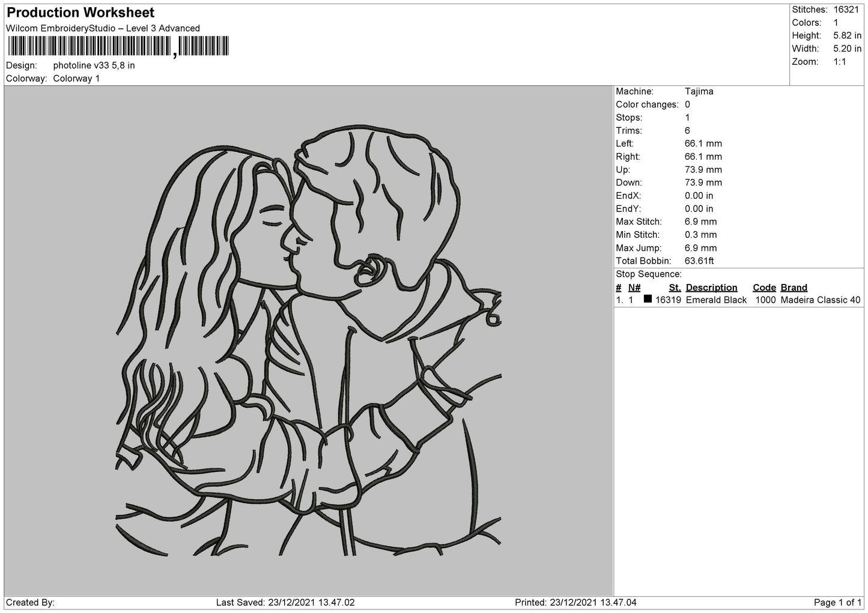Click the 'Colorway 1' value
The image size is (868, 613).
click(76, 79)
